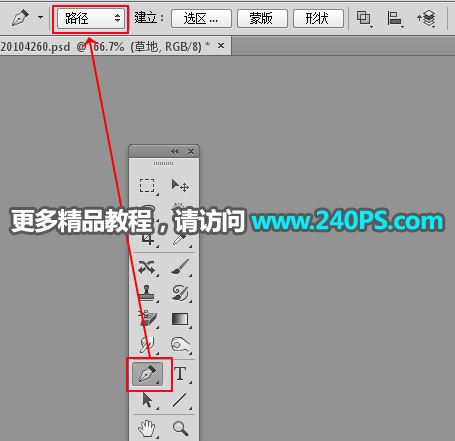Viewport: 455px width, 441px height.
Task: Select the Path Selection arrow tool
Action: pos(147,400)
